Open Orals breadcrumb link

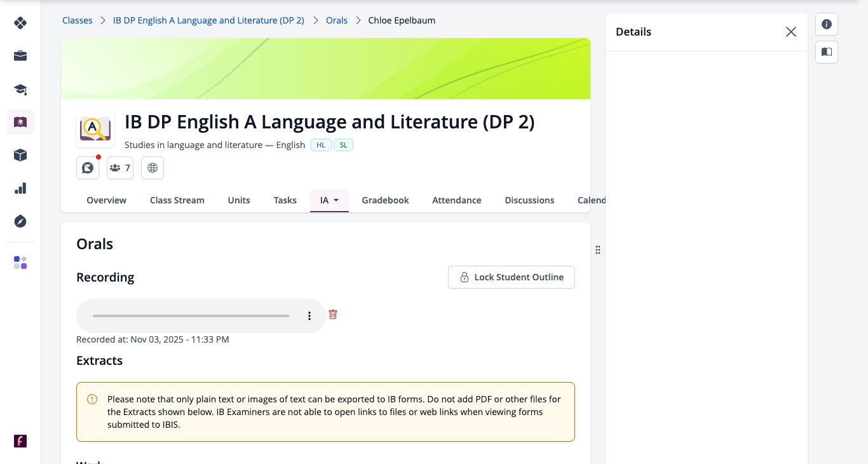(337, 20)
